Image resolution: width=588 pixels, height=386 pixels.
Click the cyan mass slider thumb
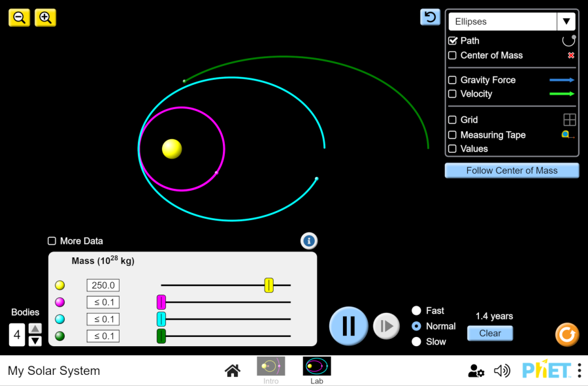161,319
